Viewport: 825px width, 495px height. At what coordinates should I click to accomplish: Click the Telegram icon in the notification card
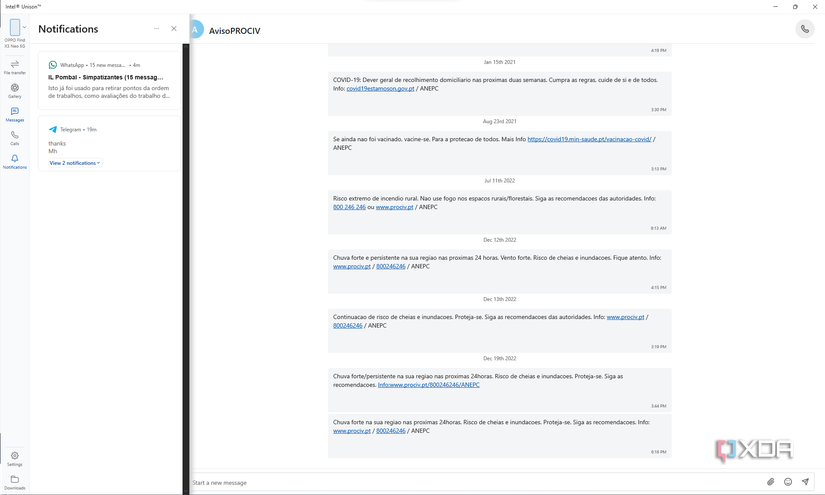(53, 129)
